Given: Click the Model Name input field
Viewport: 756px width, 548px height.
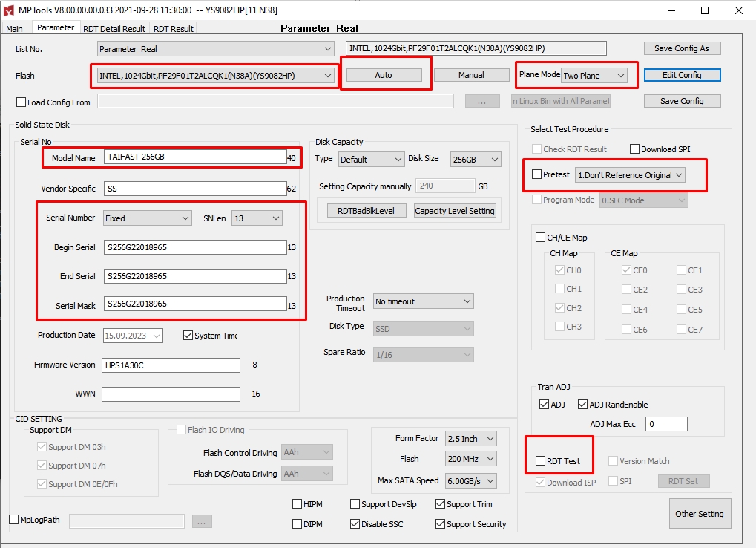Looking at the screenshot, I should (194, 157).
